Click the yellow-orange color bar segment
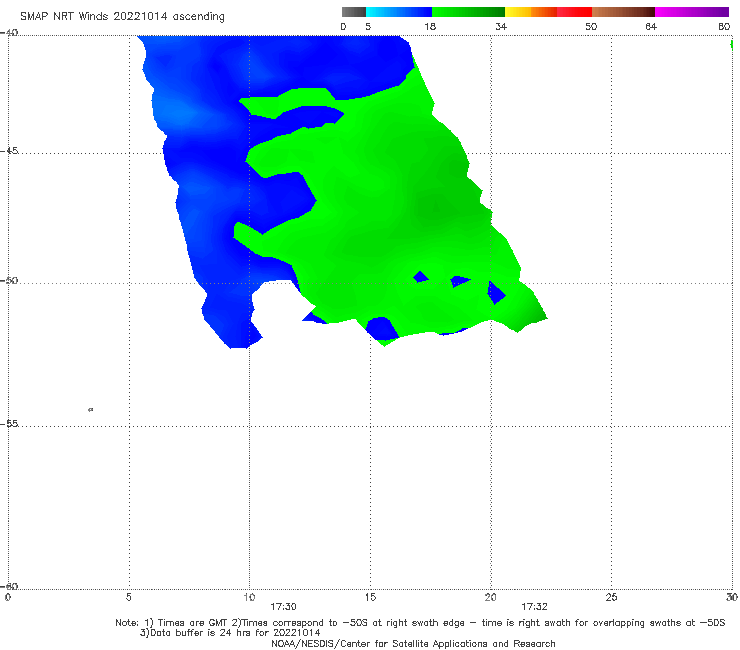Viewport: 740px width, 650px height. (x=531, y=12)
